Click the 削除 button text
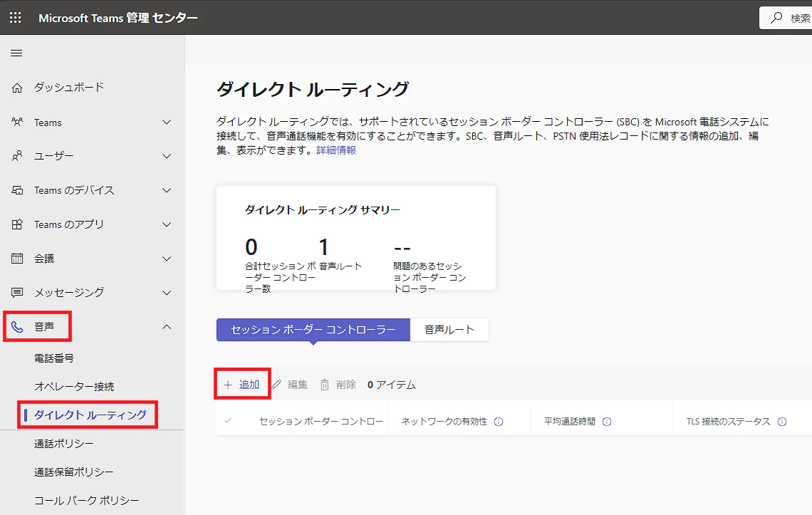 [346, 385]
